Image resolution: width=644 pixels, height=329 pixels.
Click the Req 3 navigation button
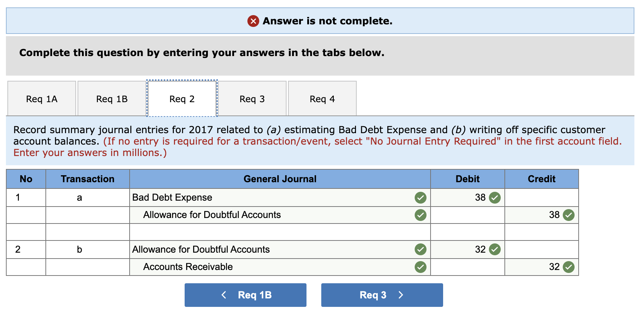point(381,295)
